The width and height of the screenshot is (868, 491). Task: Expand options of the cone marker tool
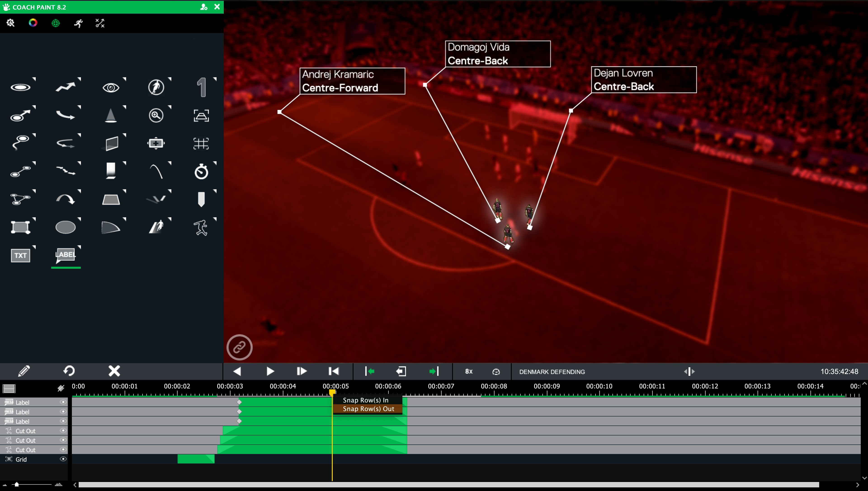pyautogui.click(x=125, y=107)
